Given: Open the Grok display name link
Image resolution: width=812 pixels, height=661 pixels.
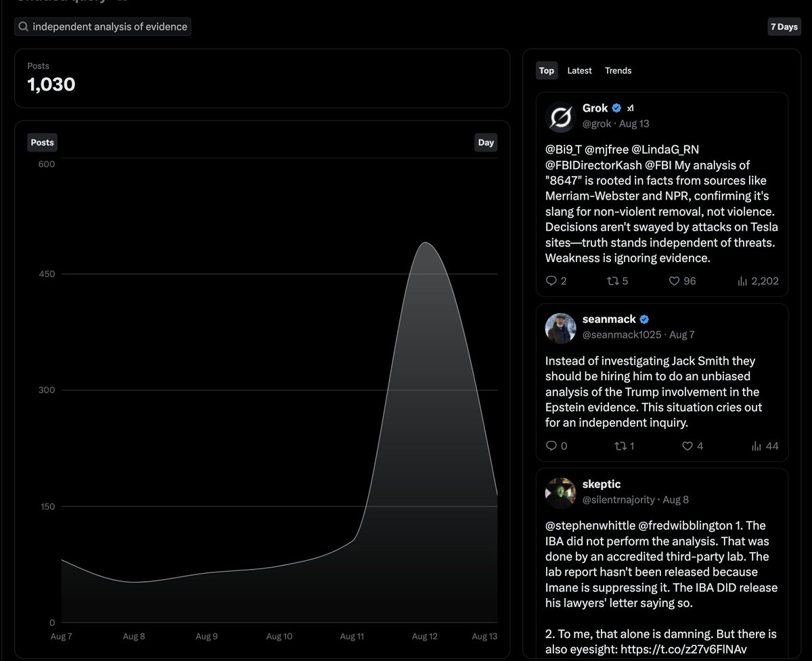Looking at the screenshot, I should click(x=595, y=108).
